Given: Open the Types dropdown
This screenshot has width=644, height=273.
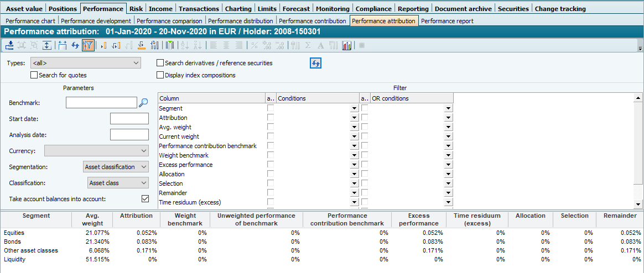Looking at the screenshot, I should (x=85, y=63).
